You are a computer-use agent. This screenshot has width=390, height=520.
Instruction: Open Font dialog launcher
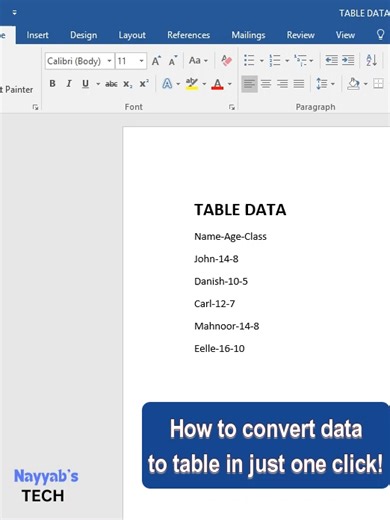tap(232, 107)
